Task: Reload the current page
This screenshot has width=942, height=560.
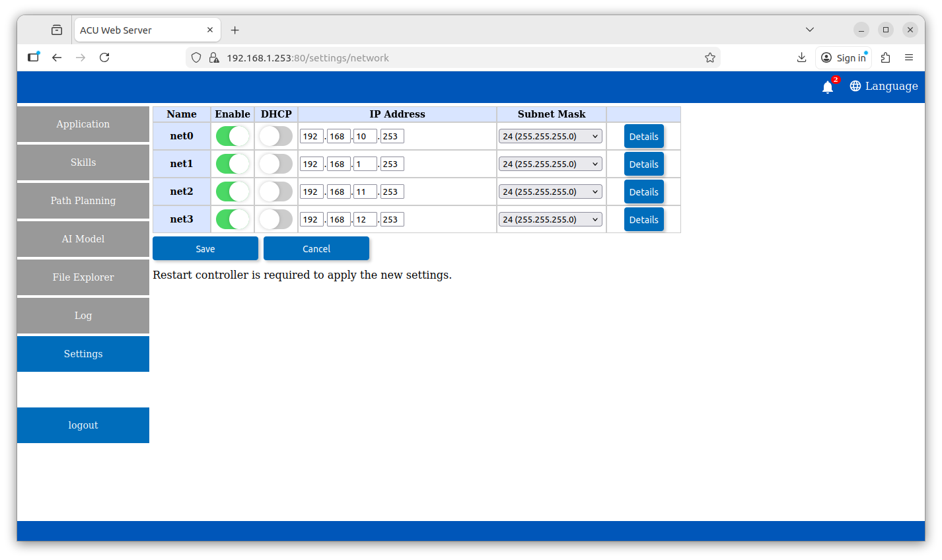Action: point(104,57)
